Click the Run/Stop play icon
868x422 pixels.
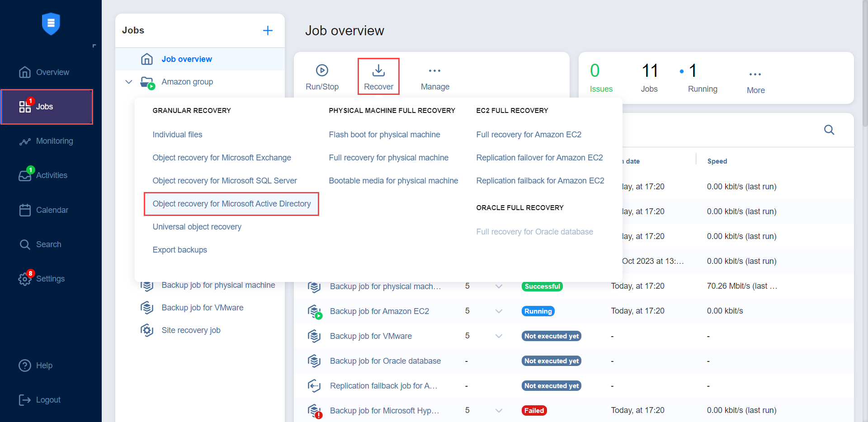point(322,70)
